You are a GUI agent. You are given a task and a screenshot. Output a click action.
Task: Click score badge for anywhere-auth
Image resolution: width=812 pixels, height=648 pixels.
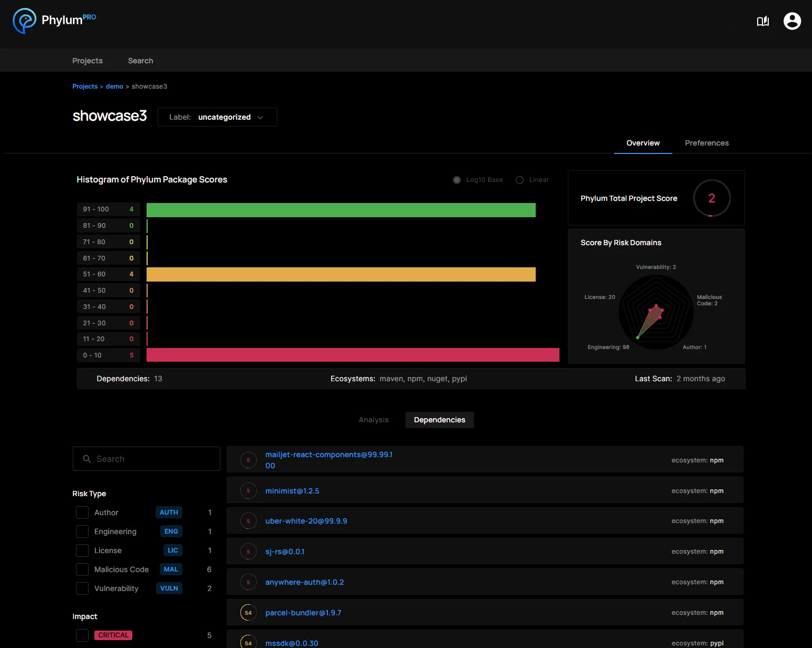click(x=248, y=582)
